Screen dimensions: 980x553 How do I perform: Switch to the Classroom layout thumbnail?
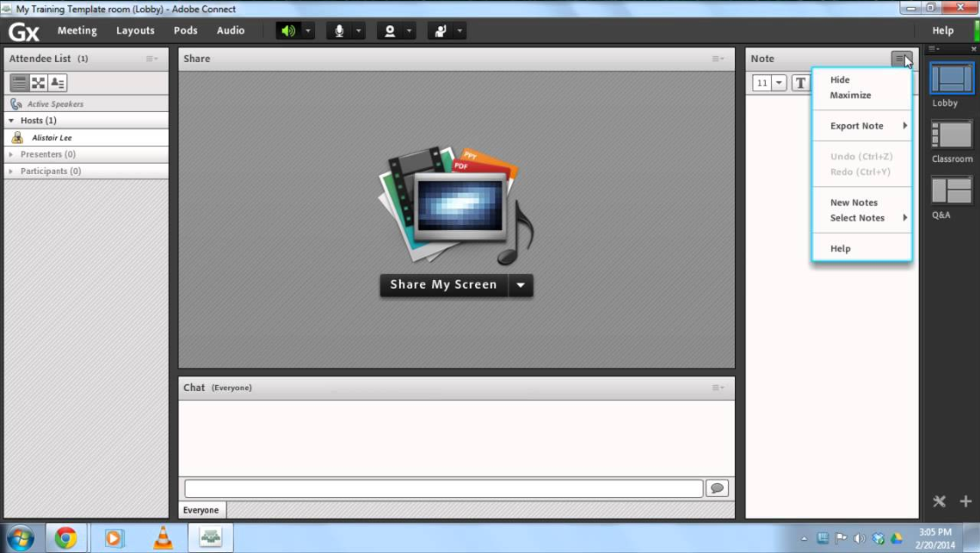951,135
